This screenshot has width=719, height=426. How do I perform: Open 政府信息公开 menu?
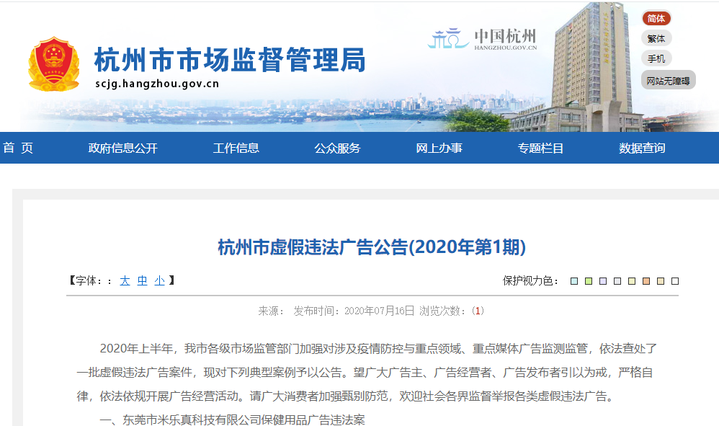123,148
